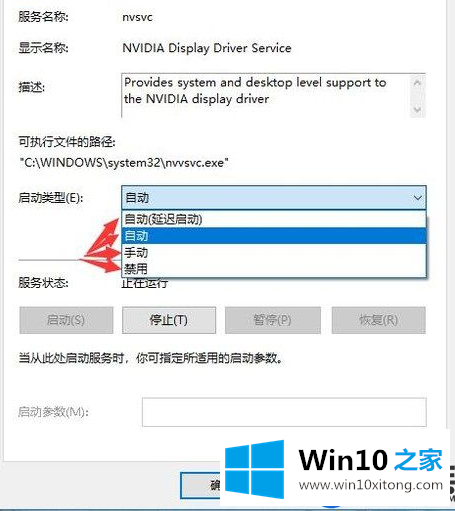Click the description box scroll-down arrow
The width and height of the screenshot is (455, 511).
point(417,109)
